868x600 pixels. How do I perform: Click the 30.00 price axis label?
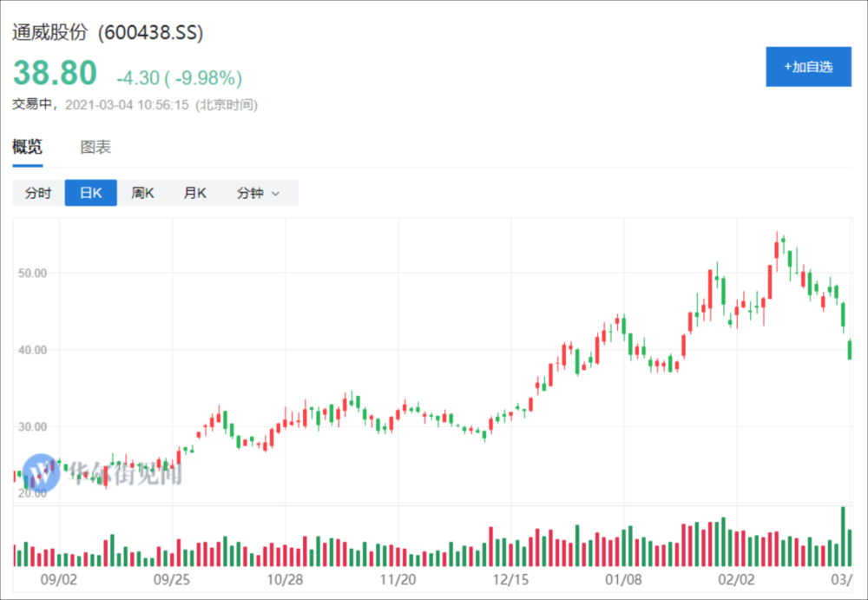[31, 426]
